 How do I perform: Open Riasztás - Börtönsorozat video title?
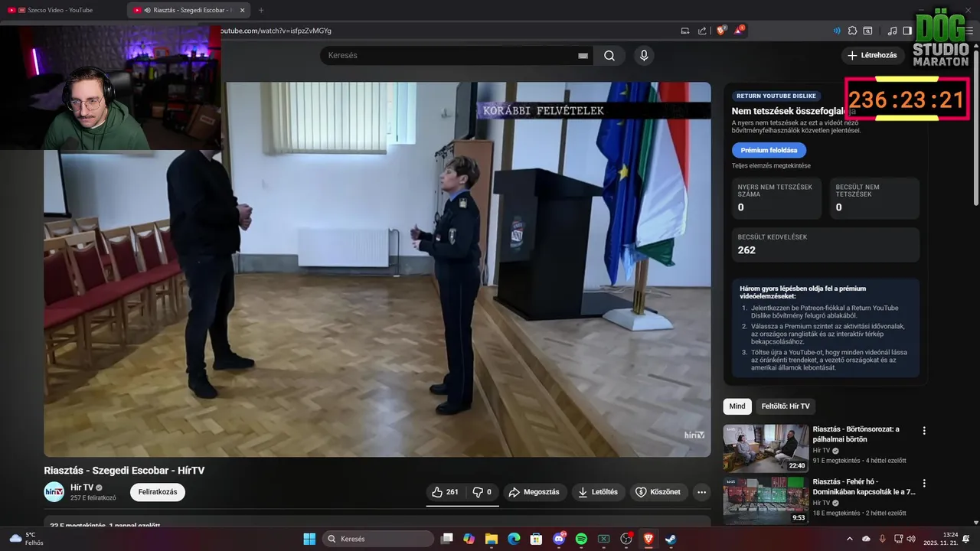856,434
